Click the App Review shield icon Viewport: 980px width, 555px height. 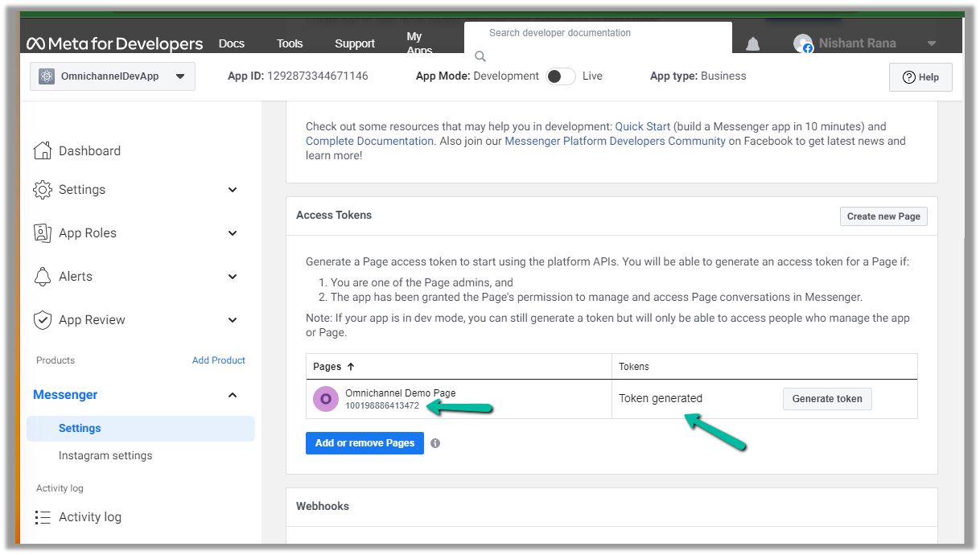coord(43,320)
